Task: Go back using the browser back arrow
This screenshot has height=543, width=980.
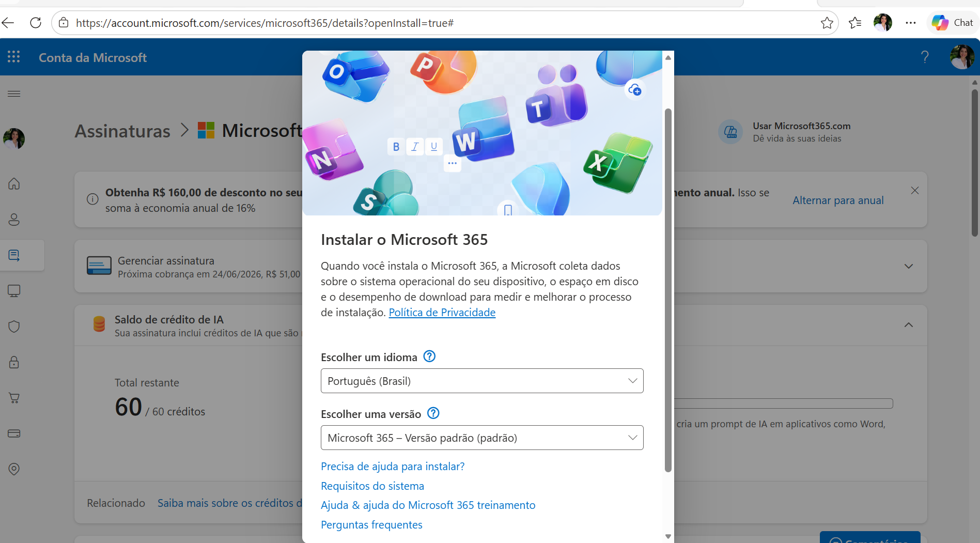Action: coord(8,23)
